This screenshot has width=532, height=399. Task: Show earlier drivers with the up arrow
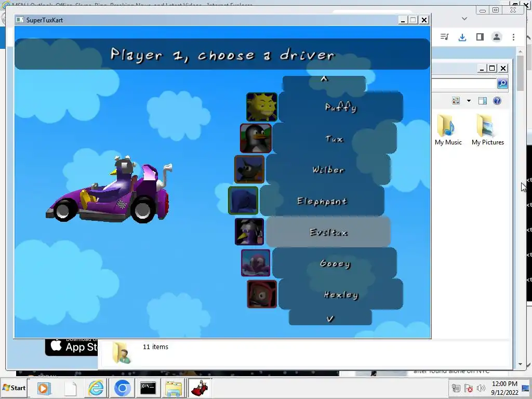click(x=324, y=83)
